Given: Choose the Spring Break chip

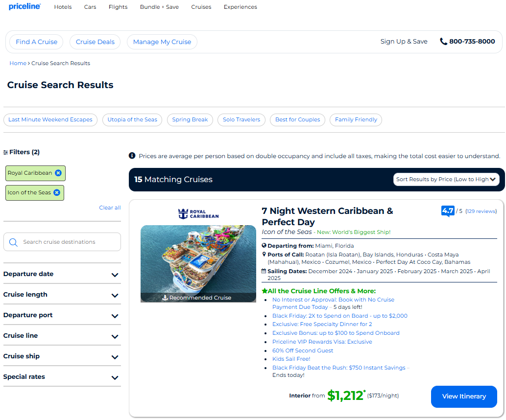Looking at the screenshot, I should (190, 119).
